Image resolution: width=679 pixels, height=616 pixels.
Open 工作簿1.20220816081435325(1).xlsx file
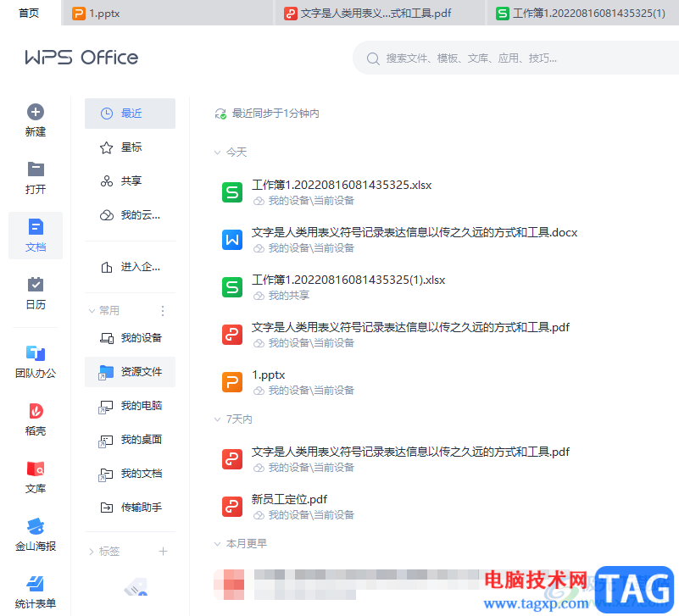pyautogui.click(x=348, y=280)
